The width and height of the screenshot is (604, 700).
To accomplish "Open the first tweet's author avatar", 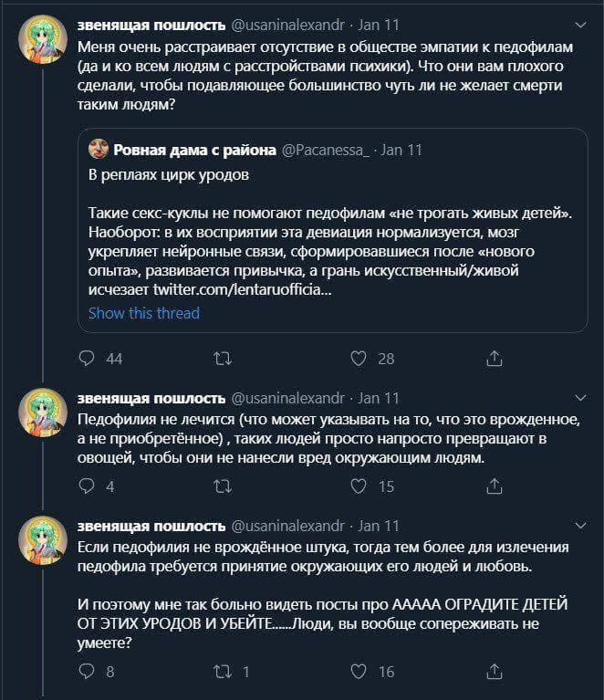I will (x=43, y=39).
